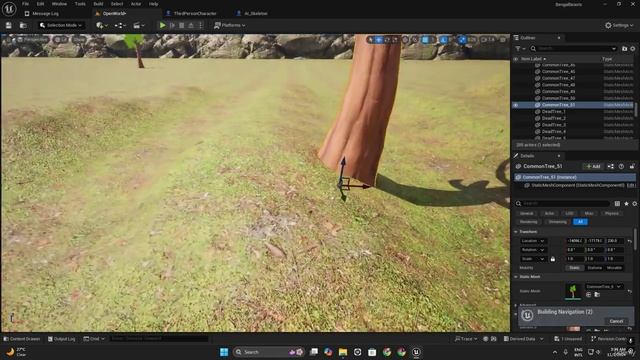Open the Settings dropdown at top right
The width and height of the screenshot is (640, 360).
(x=619, y=25)
